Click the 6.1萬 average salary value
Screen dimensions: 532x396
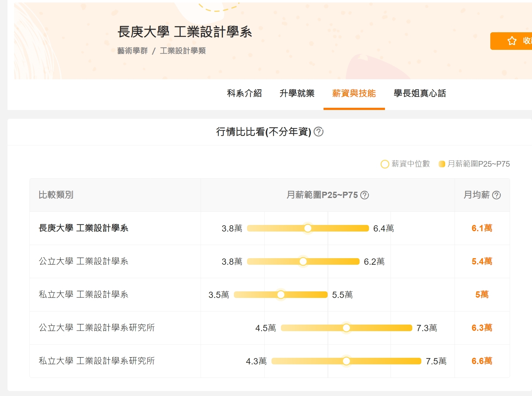(482, 228)
